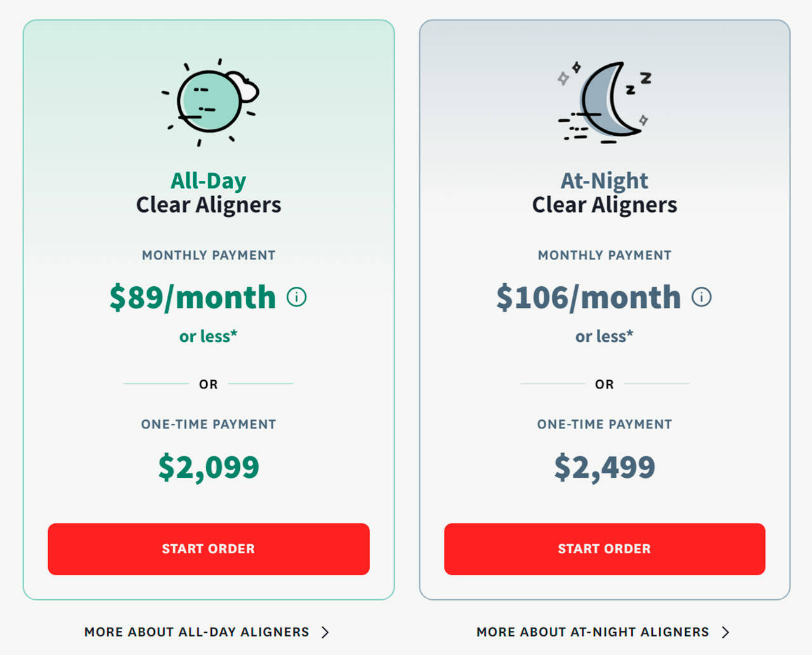Click Monthly Payment label in All-Day card
This screenshot has height=655, width=812.
pyautogui.click(x=208, y=255)
